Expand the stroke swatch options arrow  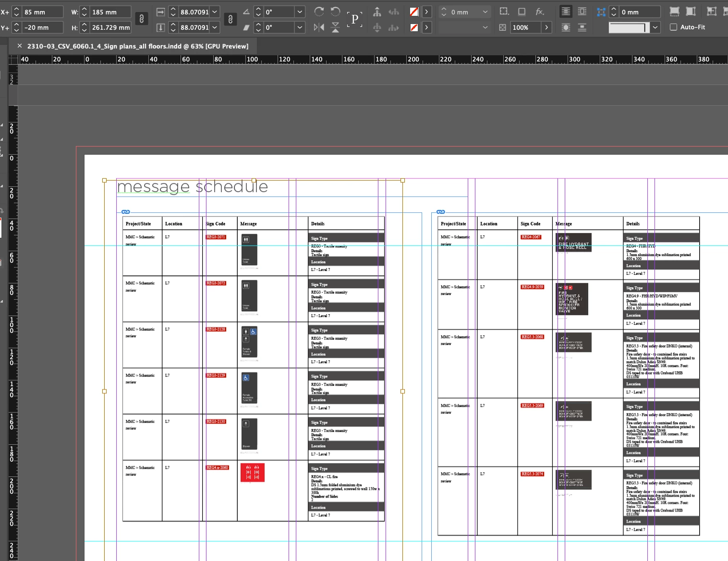point(426,27)
